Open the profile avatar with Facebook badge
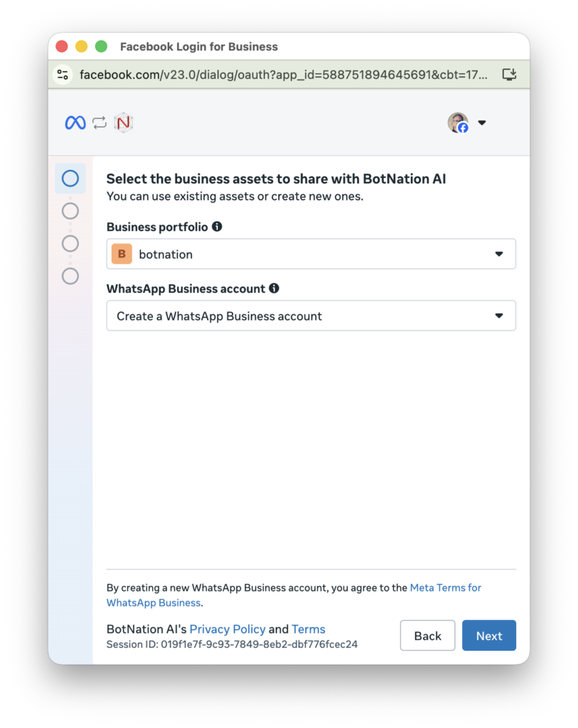The height and width of the screenshot is (728, 578). click(x=459, y=122)
